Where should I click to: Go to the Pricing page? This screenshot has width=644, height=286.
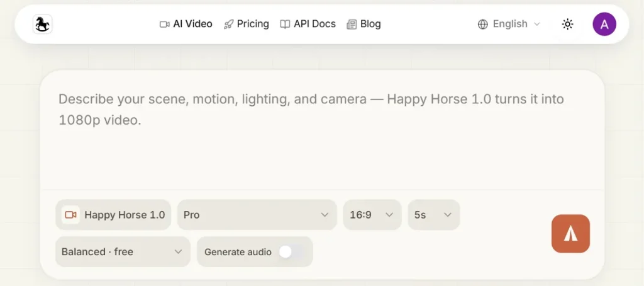[246, 25]
